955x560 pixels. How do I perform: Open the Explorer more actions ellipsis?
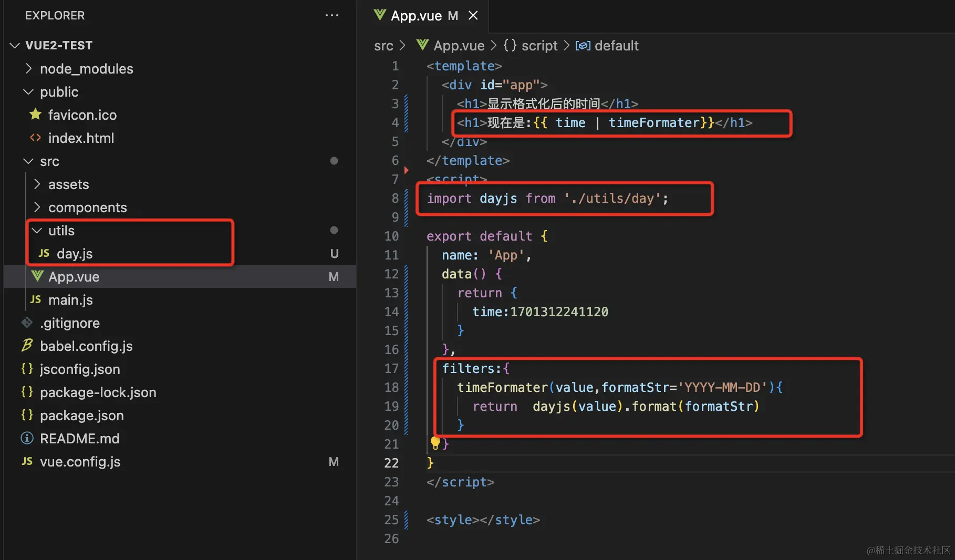click(331, 15)
